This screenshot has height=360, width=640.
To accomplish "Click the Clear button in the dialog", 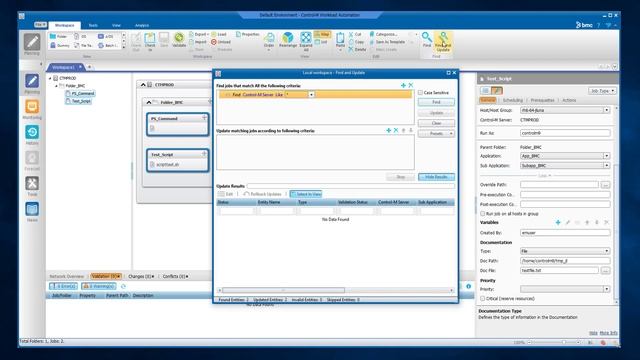I will (436, 123).
